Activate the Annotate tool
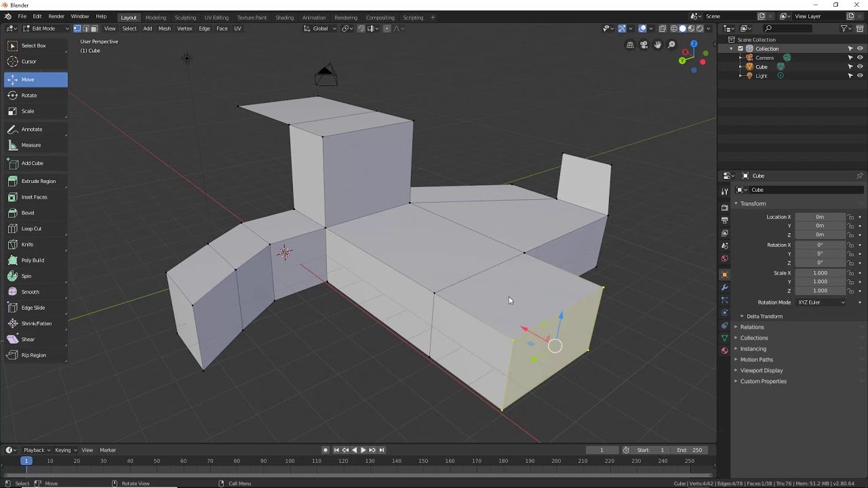The width and height of the screenshot is (868, 488). [35, 129]
